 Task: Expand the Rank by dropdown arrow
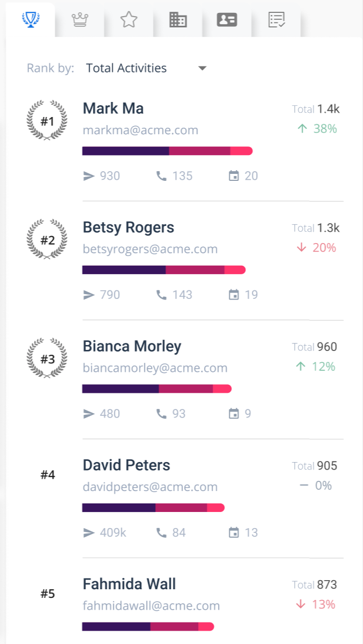tap(202, 68)
